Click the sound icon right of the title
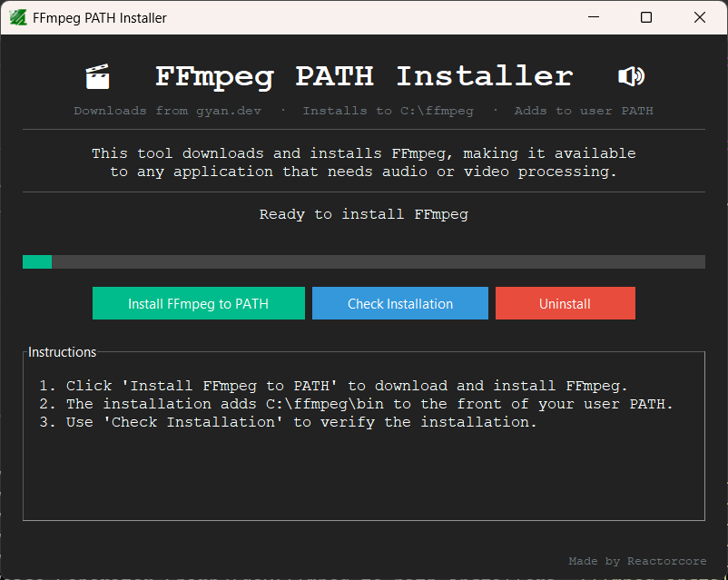Image resolution: width=728 pixels, height=580 pixels. point(631,77)
